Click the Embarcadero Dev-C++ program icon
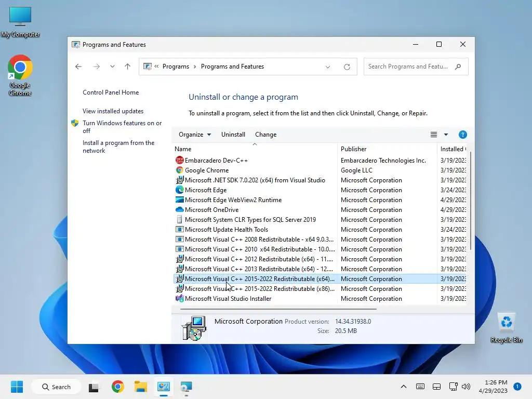The width and height of the screenshot is (532, 399). (x=179, y=160)
